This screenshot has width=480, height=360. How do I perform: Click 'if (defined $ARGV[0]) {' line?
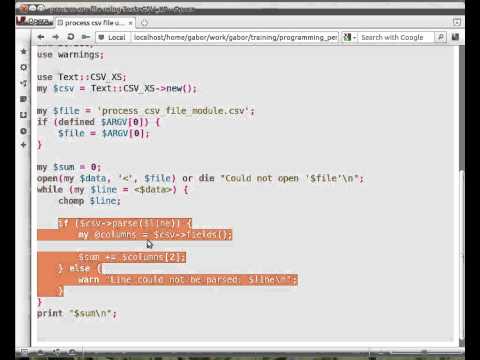point(99,122)
